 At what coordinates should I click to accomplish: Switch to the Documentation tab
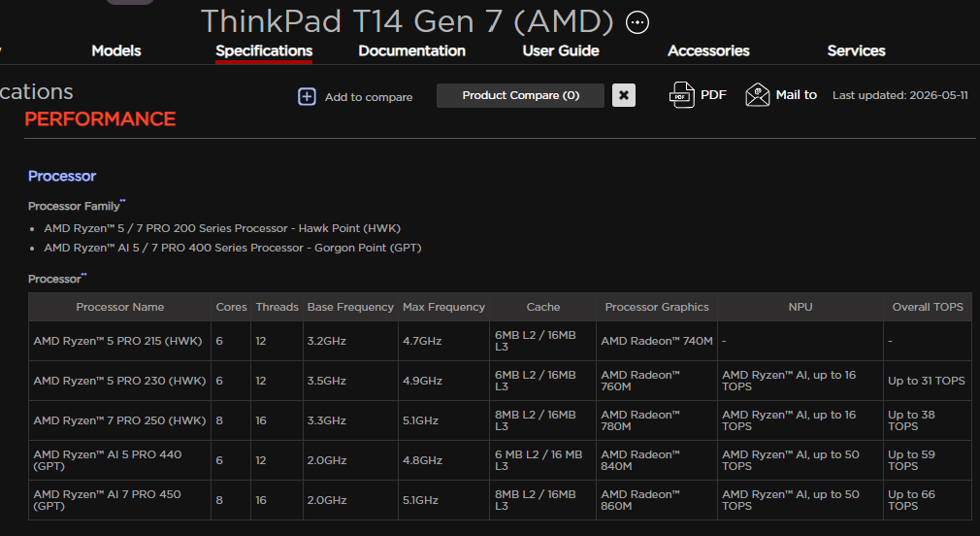[411, 50]
